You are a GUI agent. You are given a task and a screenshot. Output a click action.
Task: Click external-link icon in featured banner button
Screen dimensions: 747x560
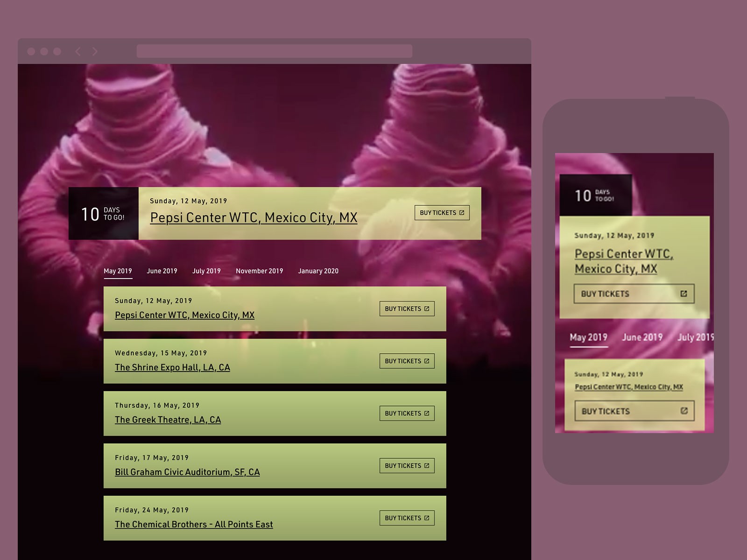[x=461, y=213]
